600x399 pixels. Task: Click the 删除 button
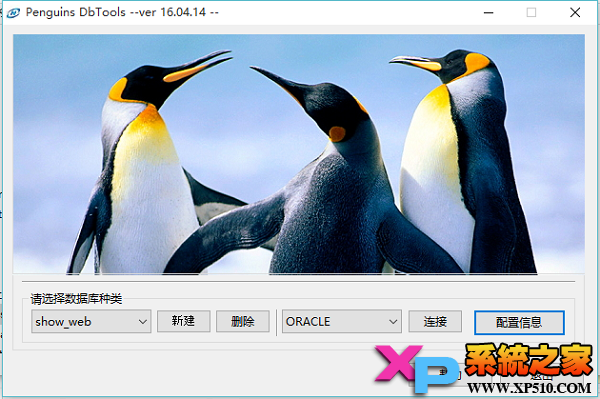[243, 321]
